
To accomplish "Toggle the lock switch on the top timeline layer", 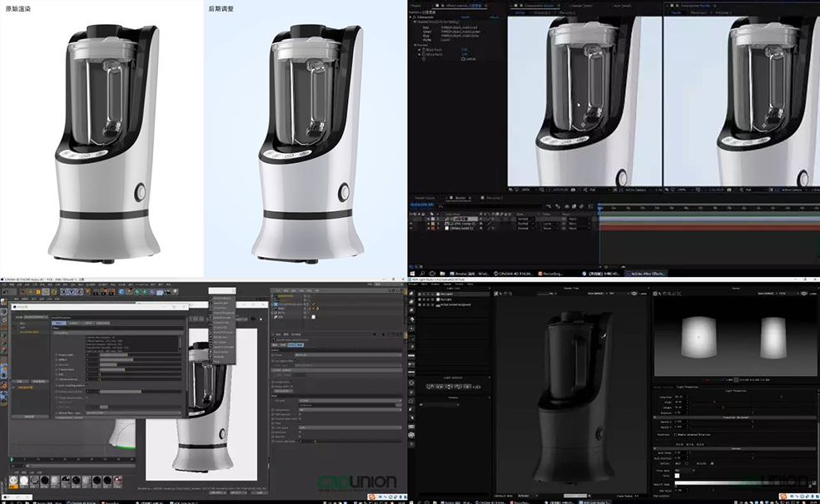I will 420,219.
